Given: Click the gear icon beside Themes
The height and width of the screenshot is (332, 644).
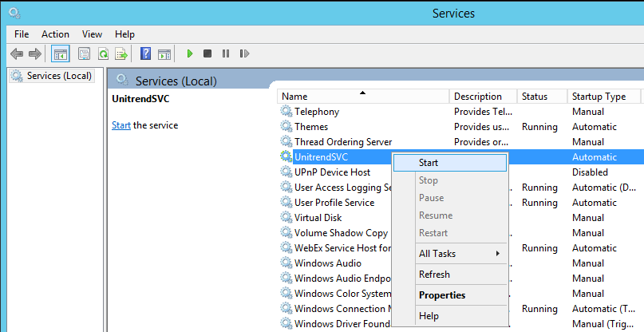Looking at the screenshot, I should click(x=286, y=127).
